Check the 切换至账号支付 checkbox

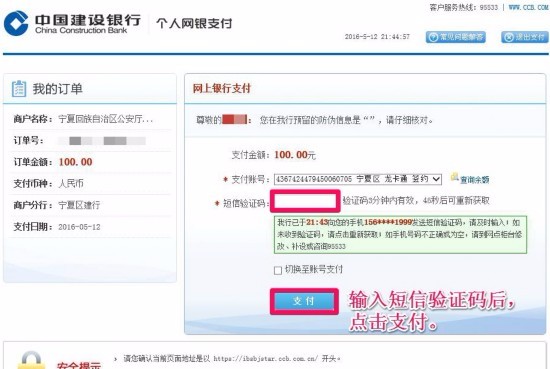click(x=277, y=270)
